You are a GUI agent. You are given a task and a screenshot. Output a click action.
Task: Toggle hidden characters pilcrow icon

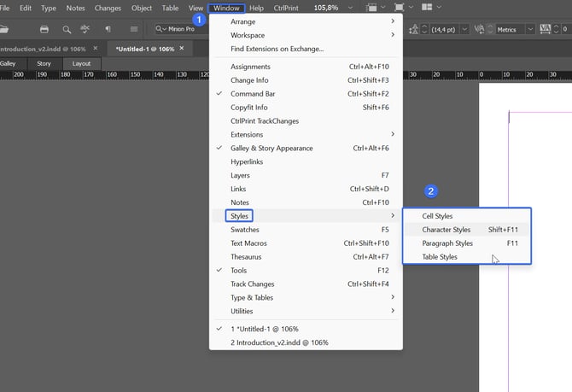click(108, 29)
